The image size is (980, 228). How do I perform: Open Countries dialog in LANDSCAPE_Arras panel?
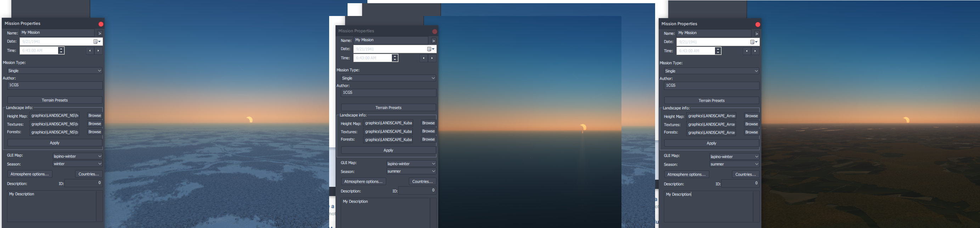pos(745,175)
